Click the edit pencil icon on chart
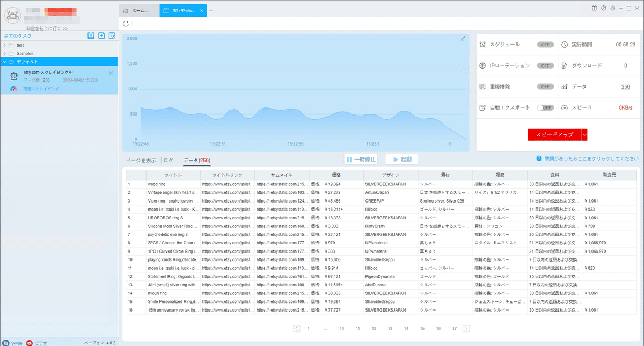 click(463, 38)
